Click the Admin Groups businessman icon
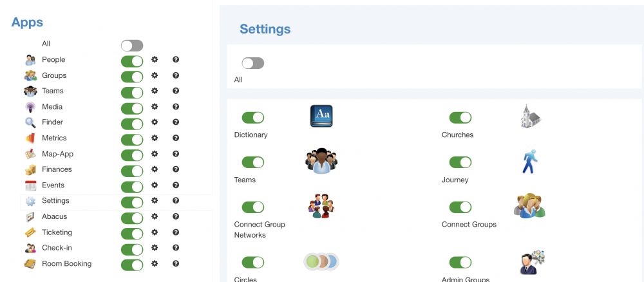This screenshot has width=644, height=282. [532, 262]
